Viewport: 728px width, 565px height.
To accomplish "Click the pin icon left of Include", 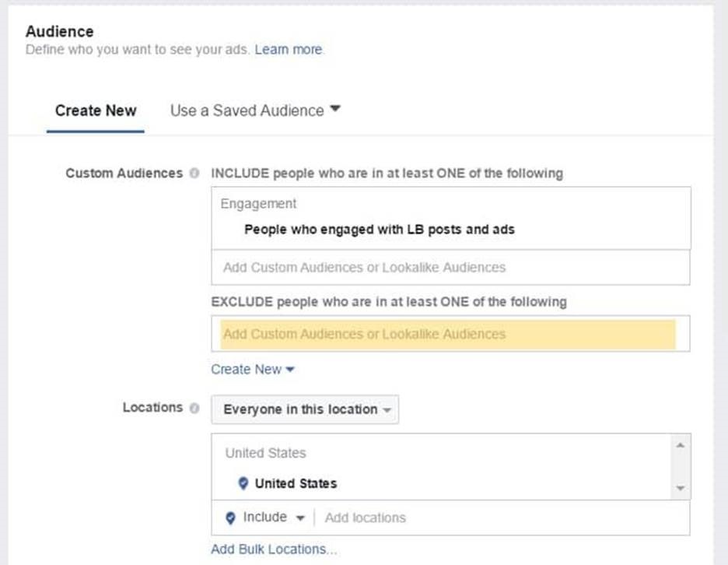I will (x=230, y=518).
